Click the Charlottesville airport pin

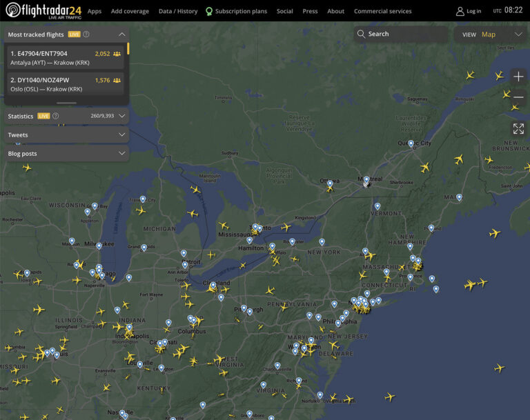[x=277, y=366]
